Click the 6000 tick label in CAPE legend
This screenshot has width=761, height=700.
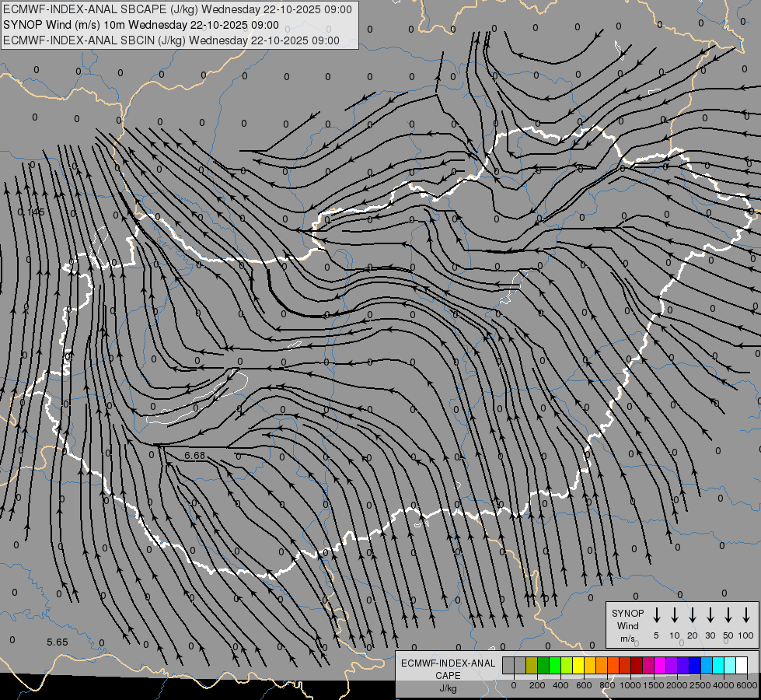click(x=747, y=685)
